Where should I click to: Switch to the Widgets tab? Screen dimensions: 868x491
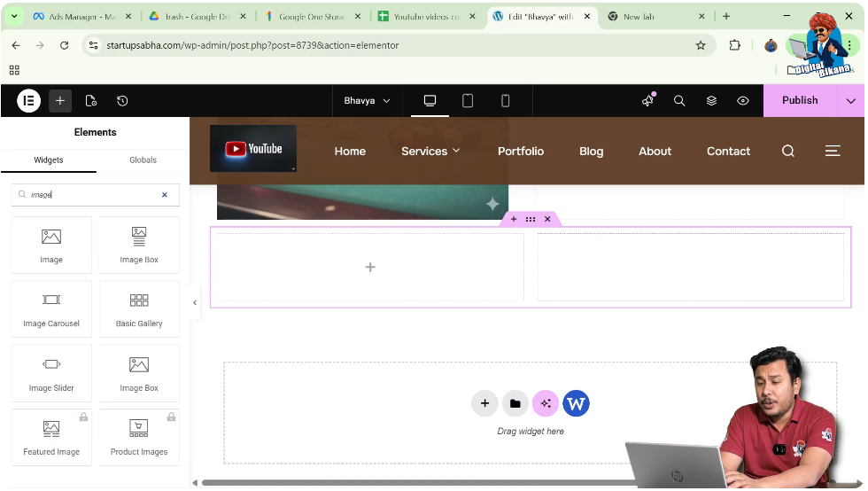click(49, 160)
